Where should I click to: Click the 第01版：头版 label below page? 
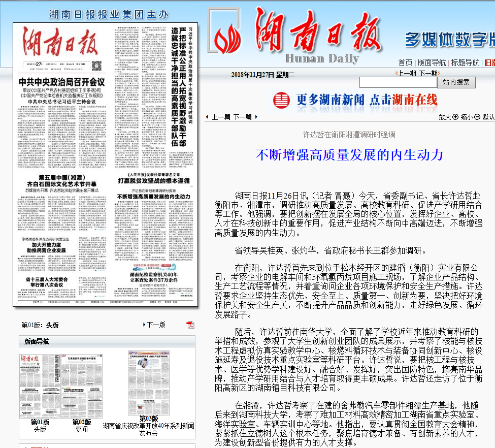[x=40, y=325]
